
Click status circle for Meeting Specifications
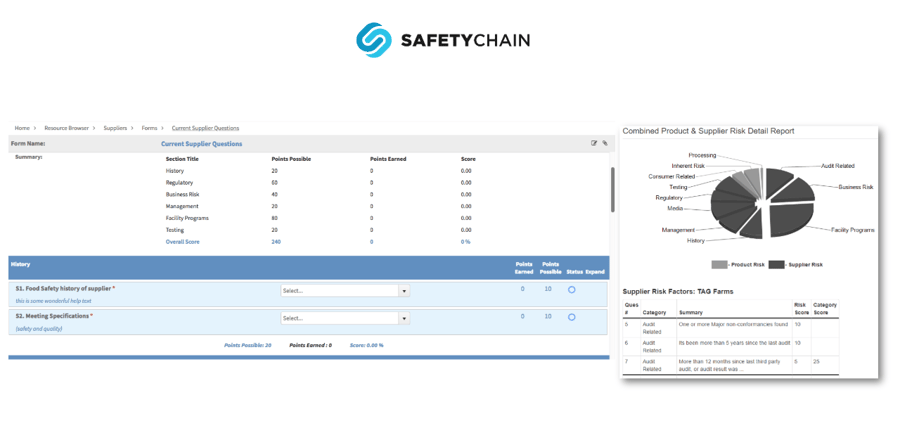(572, 317)
